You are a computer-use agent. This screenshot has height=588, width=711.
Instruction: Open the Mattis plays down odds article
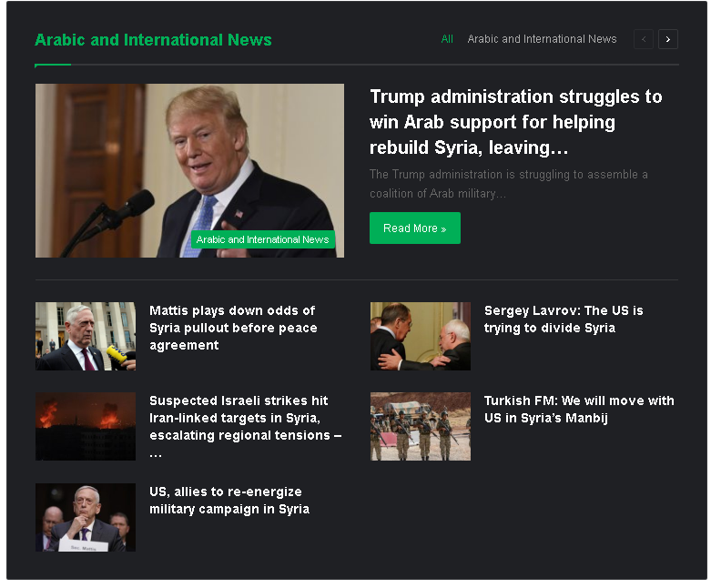(x=233, y=328)
